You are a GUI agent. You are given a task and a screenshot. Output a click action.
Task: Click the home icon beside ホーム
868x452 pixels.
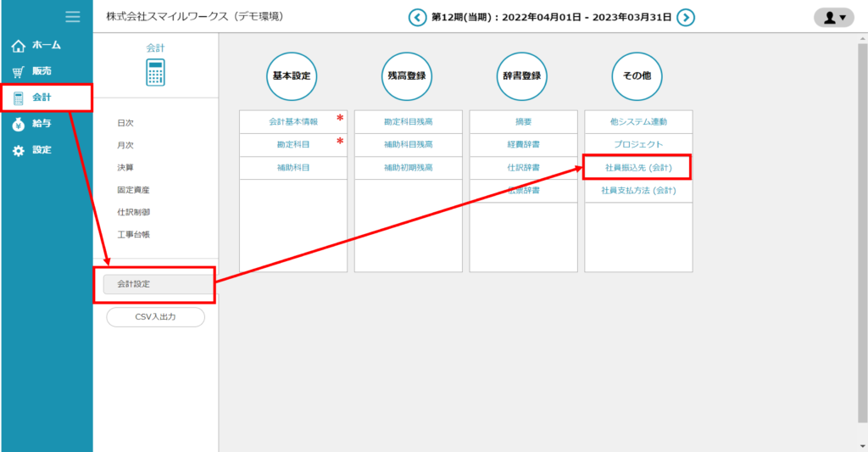coord(19,46)
